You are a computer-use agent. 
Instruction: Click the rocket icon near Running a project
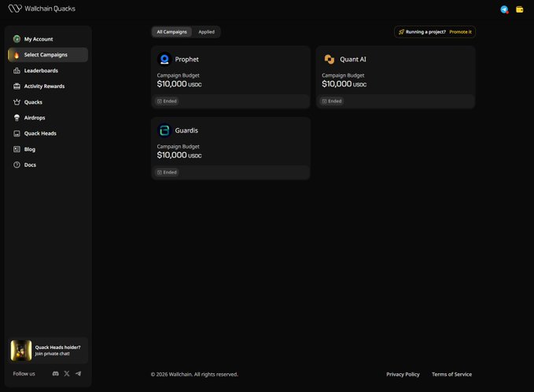tap(401, 32)
